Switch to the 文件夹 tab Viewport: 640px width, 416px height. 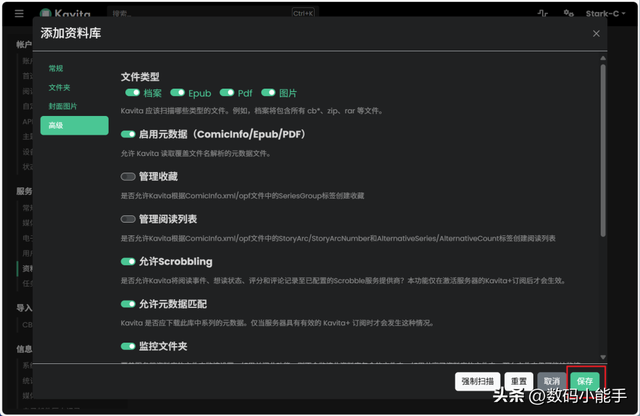59,87
